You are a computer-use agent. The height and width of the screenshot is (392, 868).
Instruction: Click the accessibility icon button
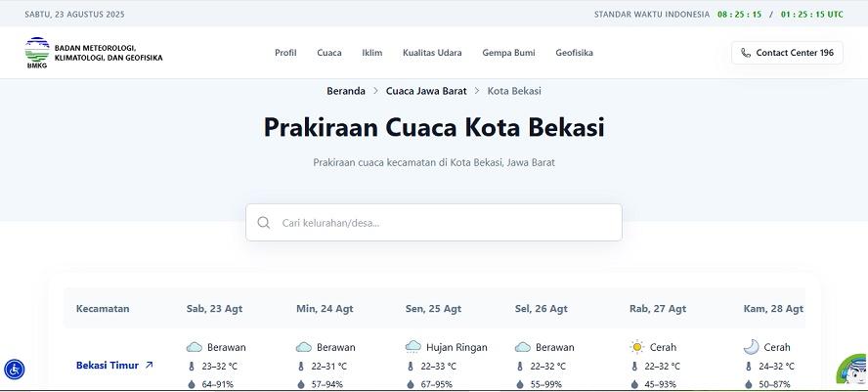(15, 370)
